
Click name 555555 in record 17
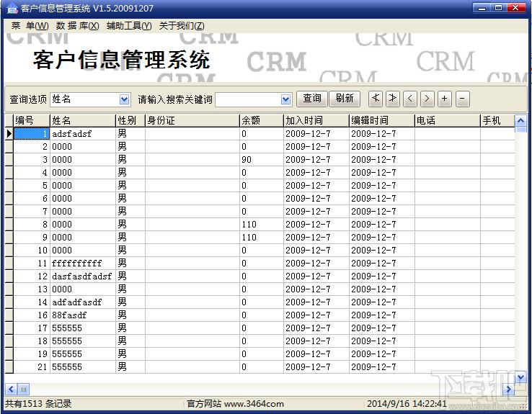click(x=82, y=328)
